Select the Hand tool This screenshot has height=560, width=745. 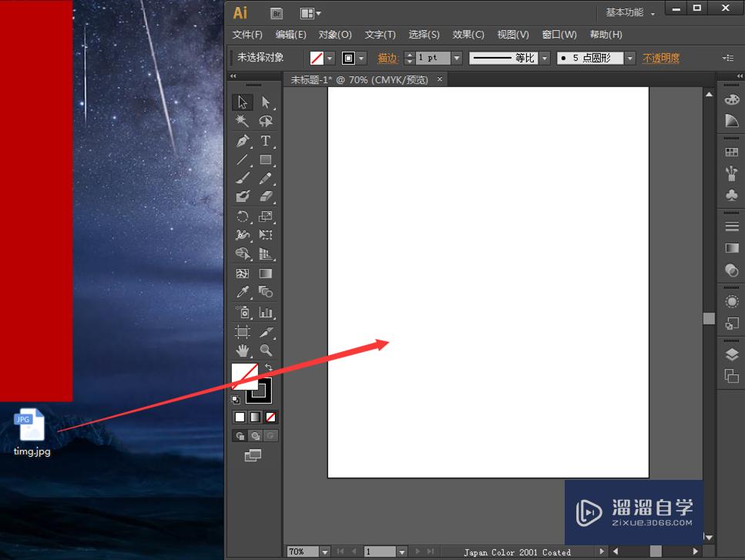(x=243, y=350)
